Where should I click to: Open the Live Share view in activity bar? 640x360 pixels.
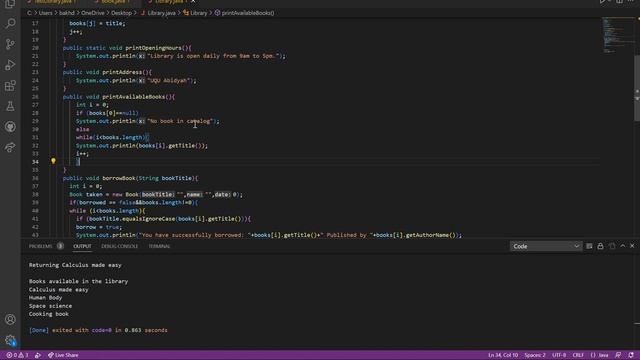point(10,147)
